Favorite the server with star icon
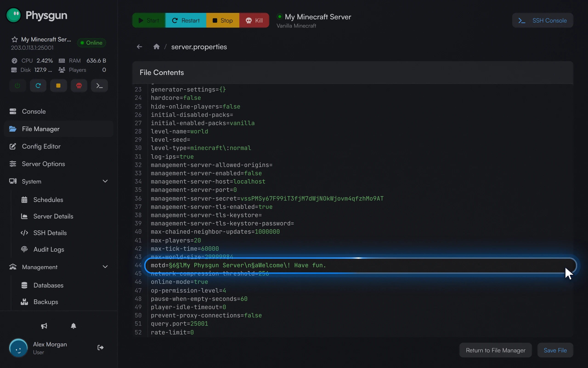This screenshot has height=368, width=588. click(14, 39)
